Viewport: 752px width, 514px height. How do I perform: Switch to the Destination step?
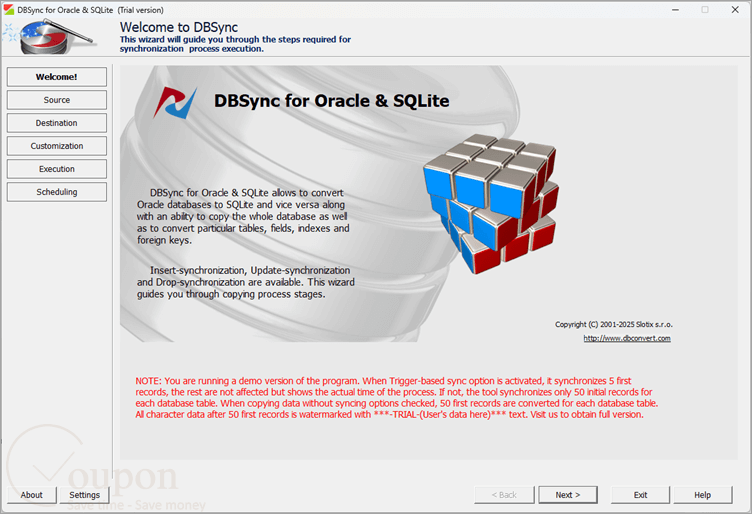57,123
